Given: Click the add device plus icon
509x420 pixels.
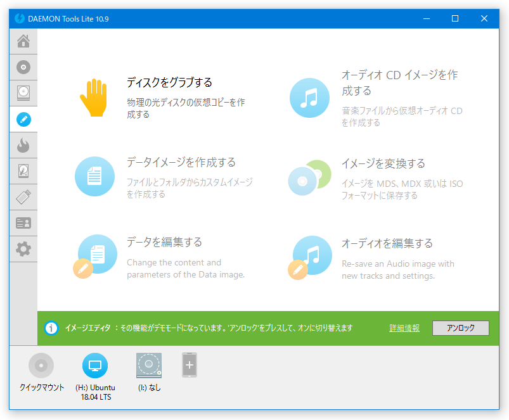Looking at the screenshot, I should 190,365.
